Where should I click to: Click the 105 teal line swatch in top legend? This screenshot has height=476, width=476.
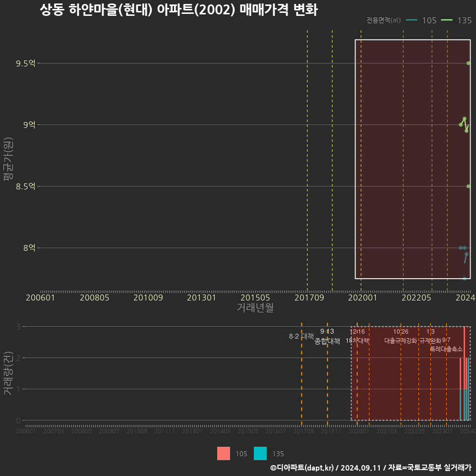[412, 20]
